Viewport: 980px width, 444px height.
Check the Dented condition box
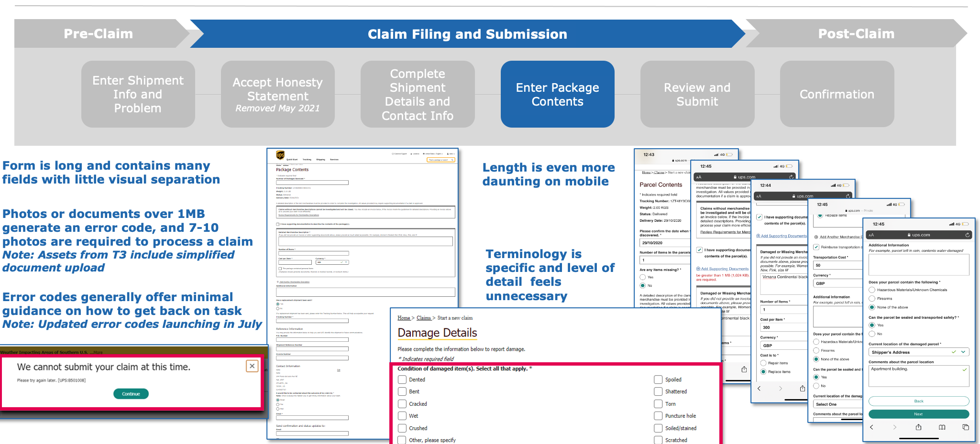coord(402,379)
